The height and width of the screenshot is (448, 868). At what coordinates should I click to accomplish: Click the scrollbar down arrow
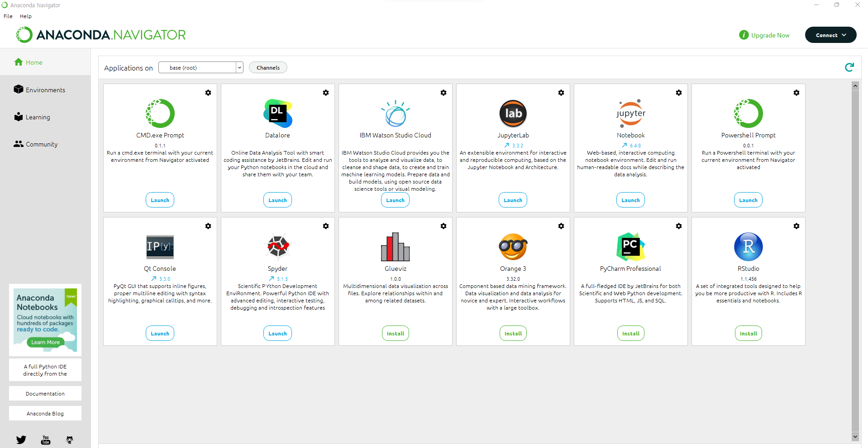pyautogui.click(x=855, y=437)
